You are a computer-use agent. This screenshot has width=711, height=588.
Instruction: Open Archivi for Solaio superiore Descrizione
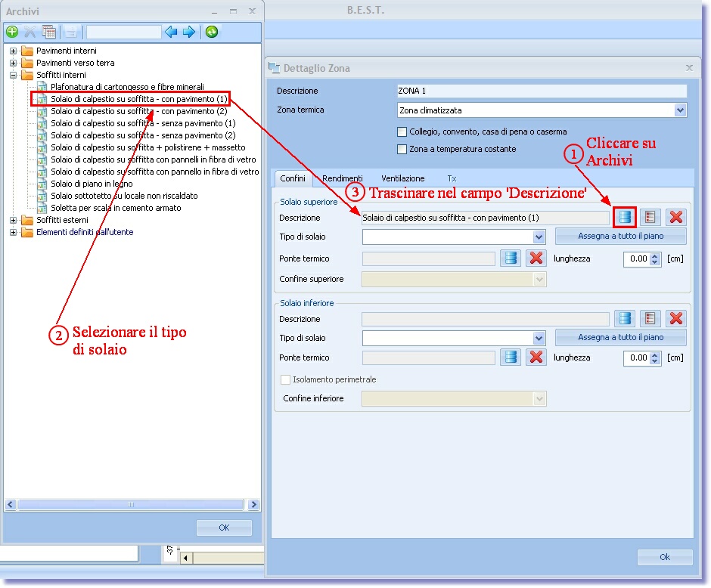(x=624, y=218)
